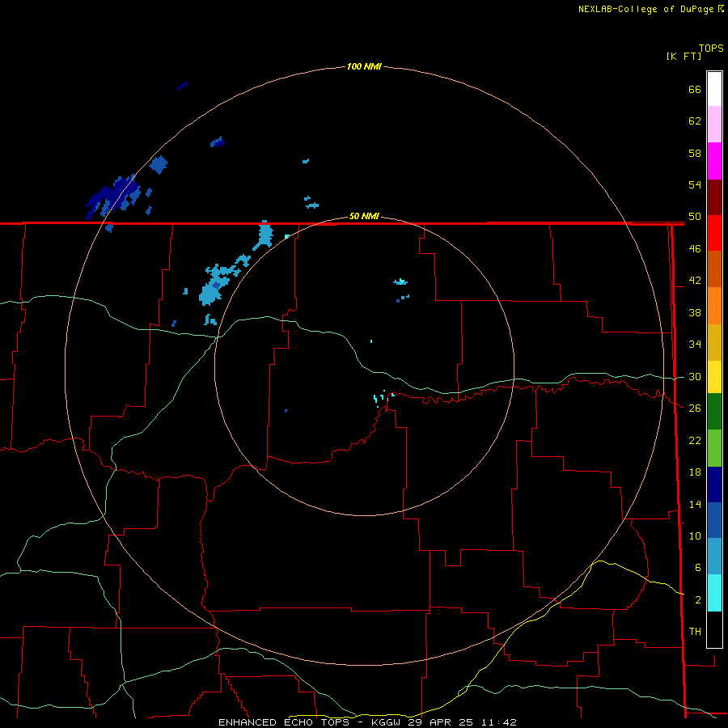Click the black TH threshold swatch
Image resolution: width=728 pixels, height=728 pixels.
click(x=714, y=629)
